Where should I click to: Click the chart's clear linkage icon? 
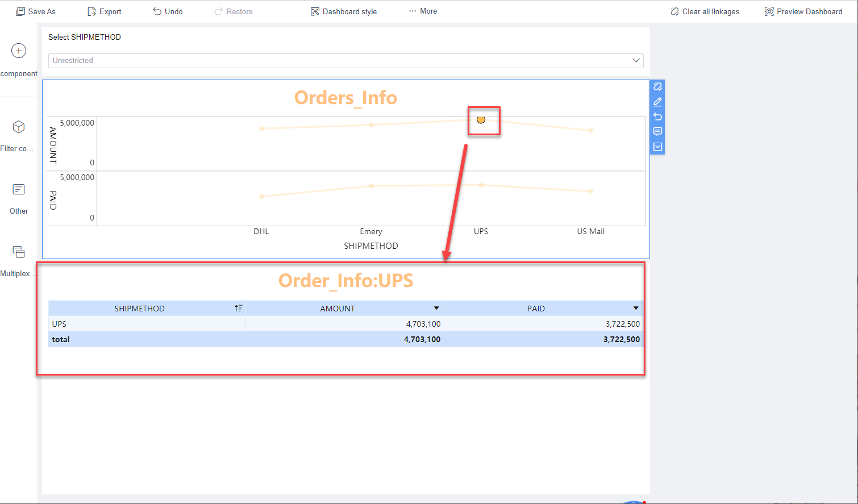(657, 87)
